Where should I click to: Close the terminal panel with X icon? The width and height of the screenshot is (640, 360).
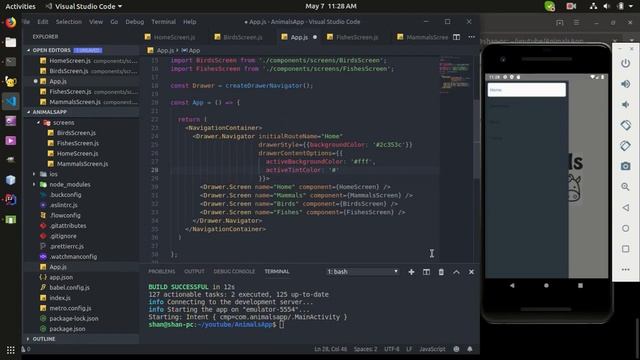click(x=471, y=272)
